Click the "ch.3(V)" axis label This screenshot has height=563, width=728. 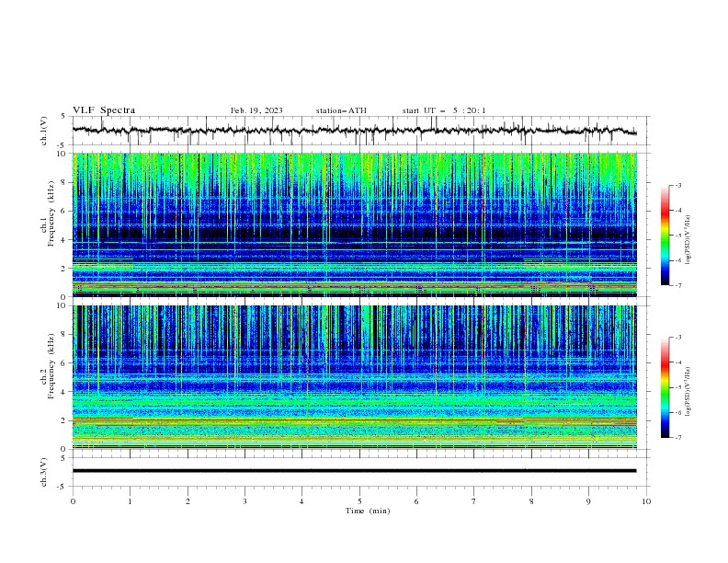[44, 472]
